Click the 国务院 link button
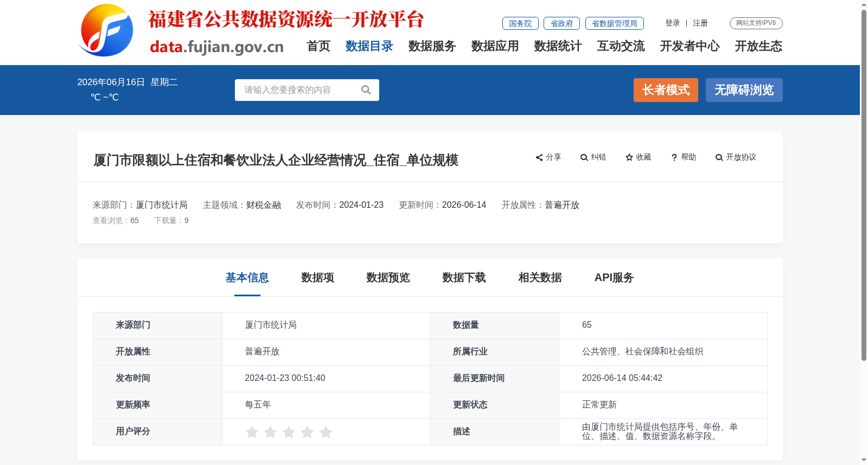Image resolution: width=868 pixels, height=465 pixels. 520,23
